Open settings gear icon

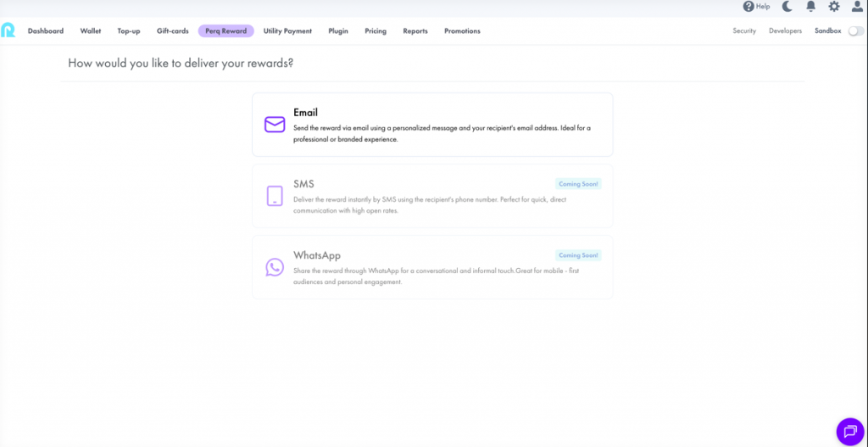[x=834, y=7]
